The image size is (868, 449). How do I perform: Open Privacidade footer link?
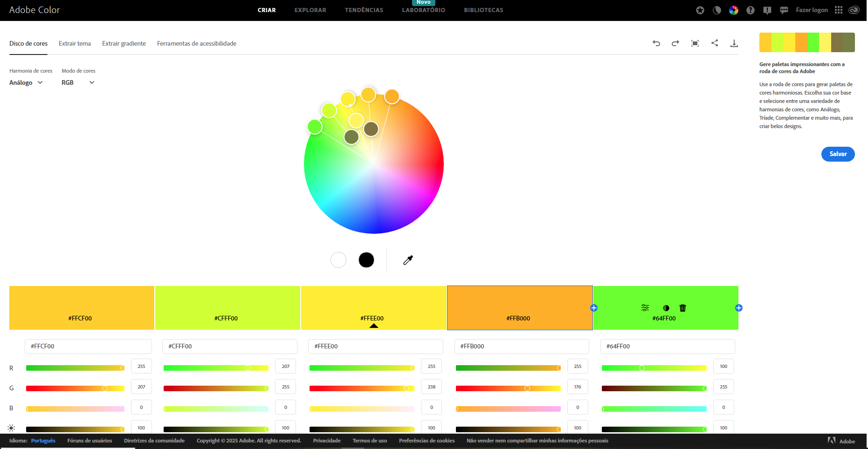tap(327, 441)
